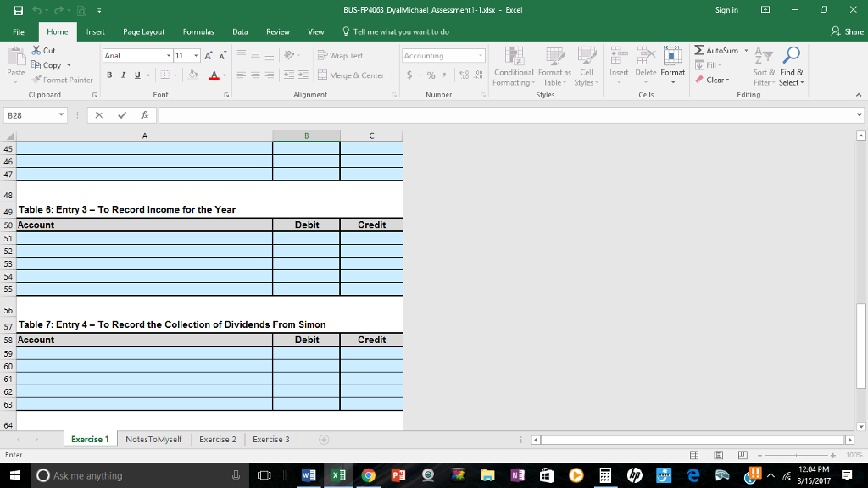Toggle Italic formatting on
This screenshot has width=868, height=488.
click(123, 75)
